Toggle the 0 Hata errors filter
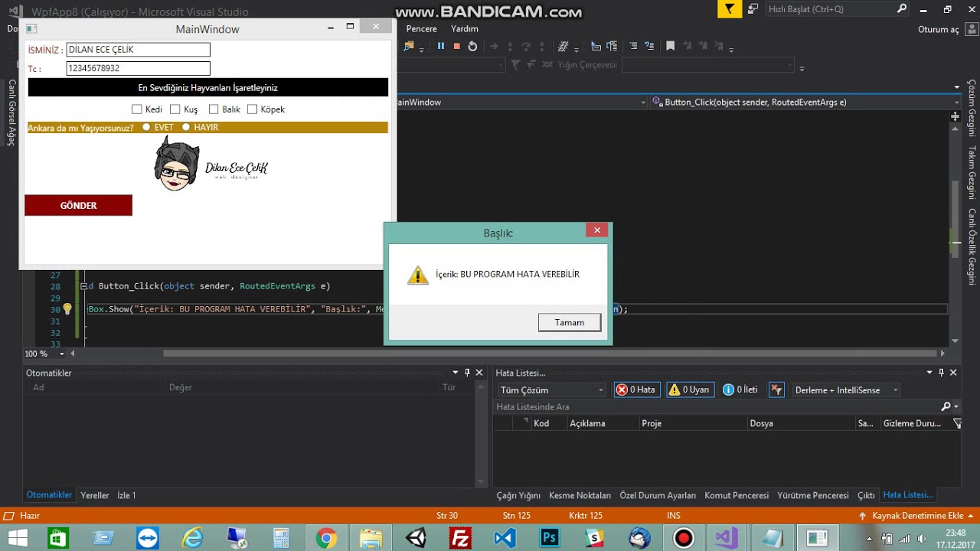This screenshot has width=980, height=551. click(636, 390)
